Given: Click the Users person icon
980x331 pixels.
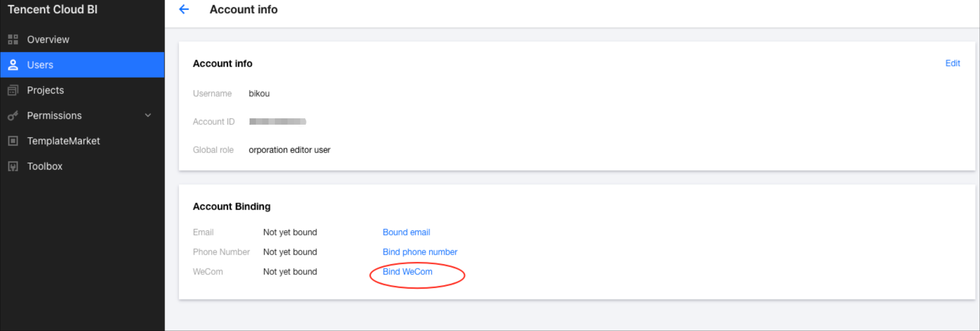Looking at the screenshot, I should (x=13, y=65).
